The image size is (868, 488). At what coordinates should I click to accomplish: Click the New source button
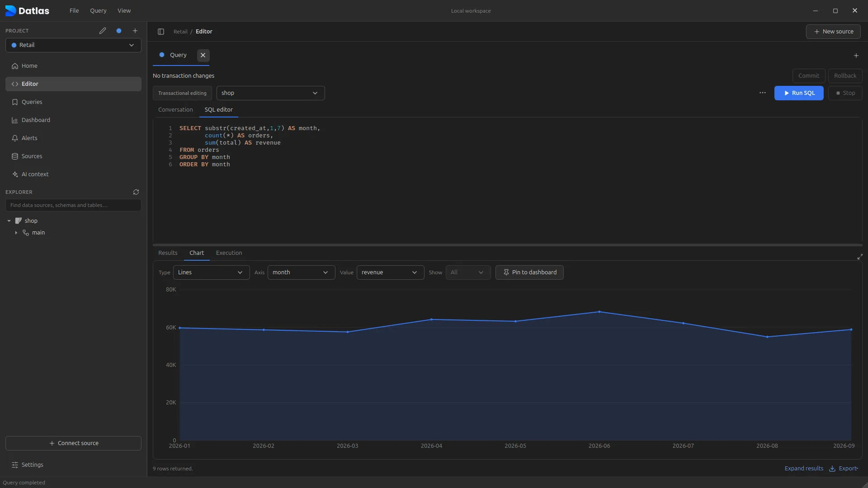click(x=833, y=32)
